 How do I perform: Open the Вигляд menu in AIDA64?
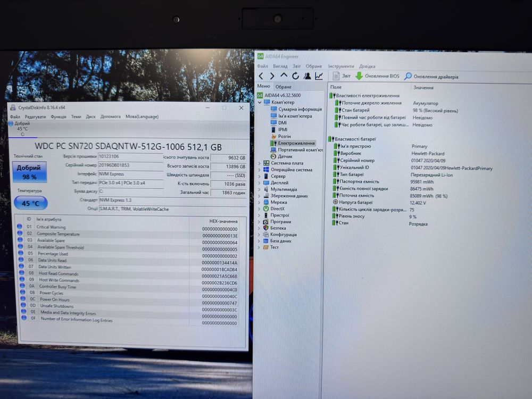[x=280, y=66]
